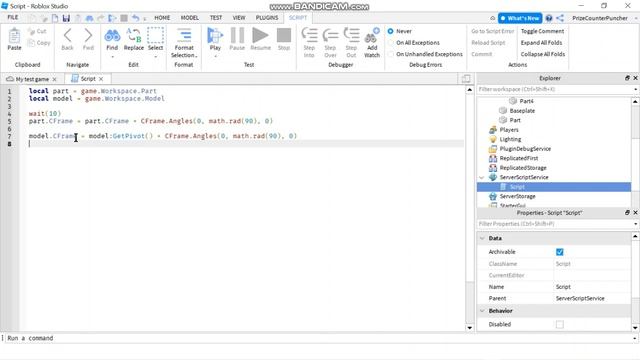Switch to the HOME ribbon tab
The image size is (640, 360).
pyautogui.click(x=162, y=18)
